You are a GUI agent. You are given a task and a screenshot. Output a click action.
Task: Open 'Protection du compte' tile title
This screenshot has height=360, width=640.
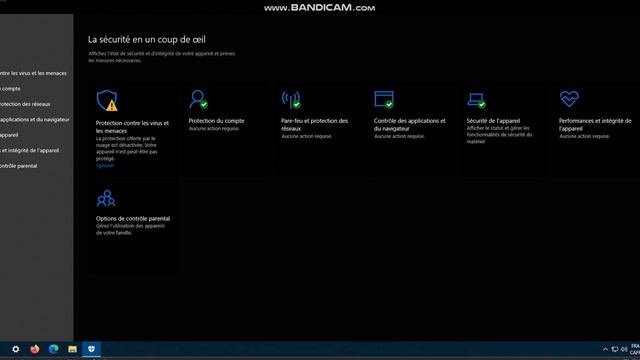click(x=216, y=121)
